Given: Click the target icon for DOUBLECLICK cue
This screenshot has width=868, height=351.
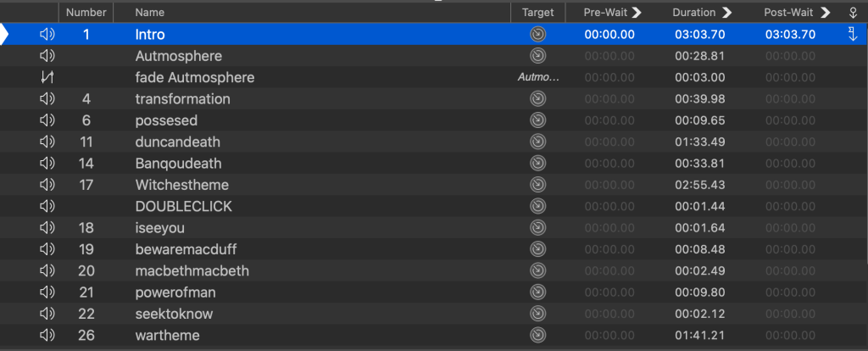Looking at the screenshot, I should pos(537,207).
